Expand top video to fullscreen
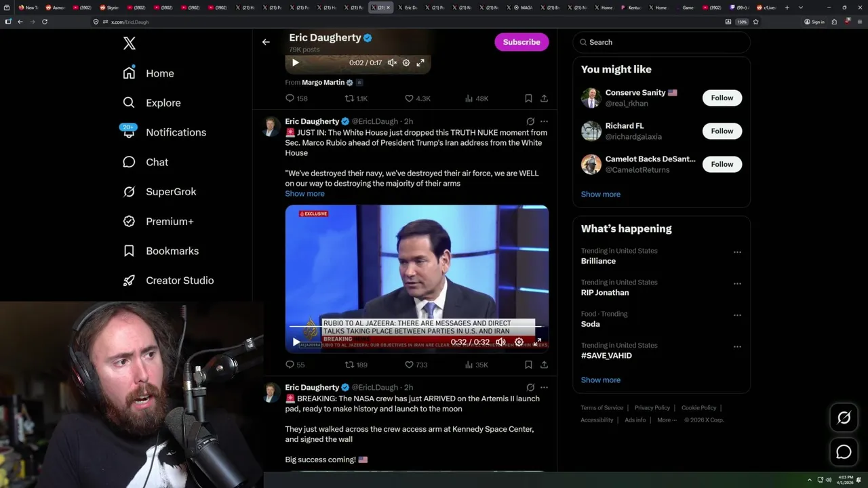The height and width of the screenshot is (488, 868). click(x=420, y=62)
